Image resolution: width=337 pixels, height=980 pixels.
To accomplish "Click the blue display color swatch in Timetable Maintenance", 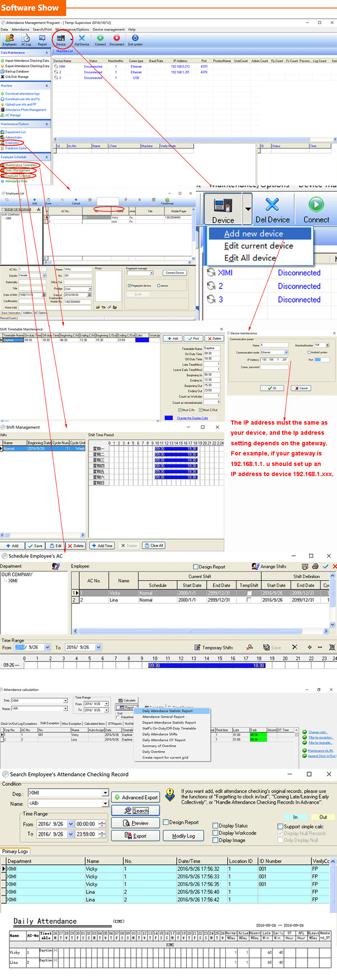I will (168, 418).
